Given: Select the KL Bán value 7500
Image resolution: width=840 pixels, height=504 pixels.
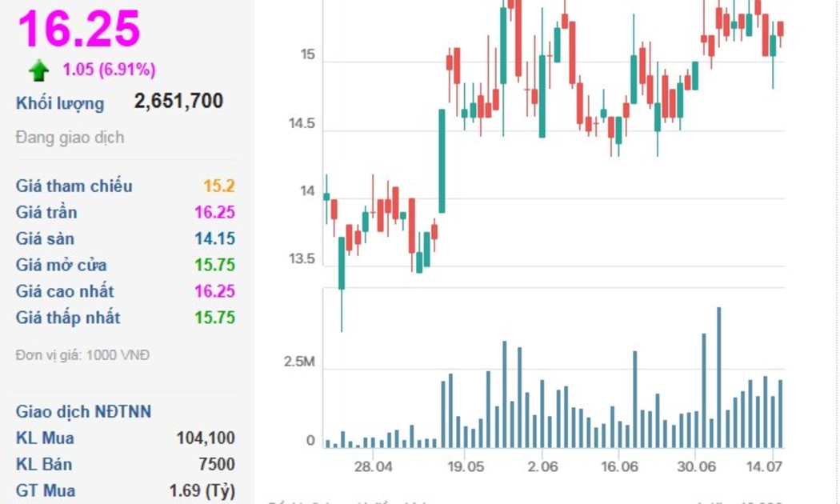Looking at the screenshot, I should pyautogui.click(x=218, y=465).
